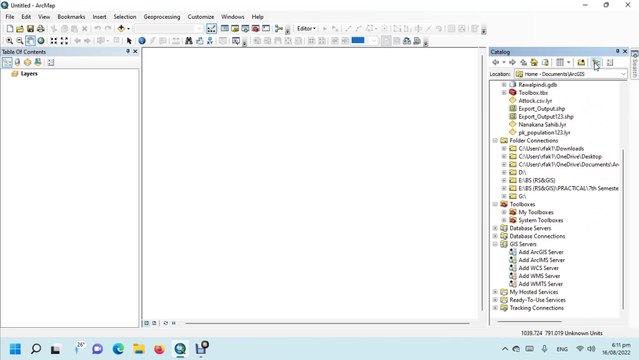Expand the Rawalpindi.gdb geodatabase
This screenshot has height=360, width=639.
tap(504, 85)
